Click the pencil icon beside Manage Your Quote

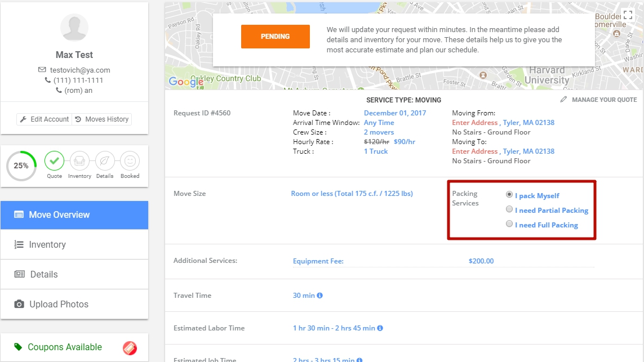pyautogui.click(x=563, y=99)
